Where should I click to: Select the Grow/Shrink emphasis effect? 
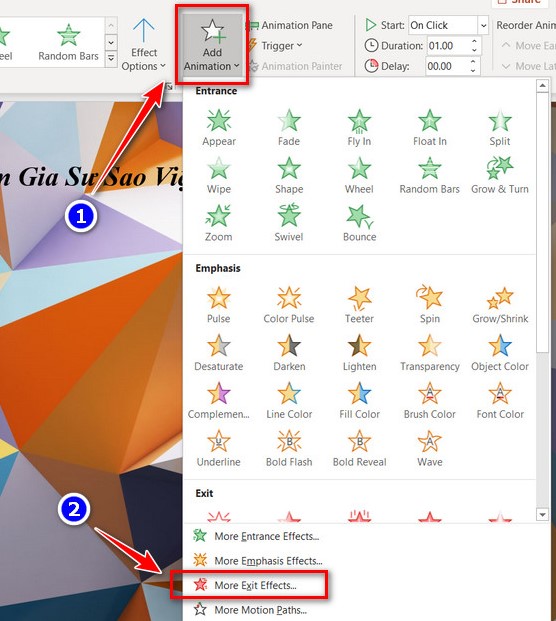click(500, 305)
